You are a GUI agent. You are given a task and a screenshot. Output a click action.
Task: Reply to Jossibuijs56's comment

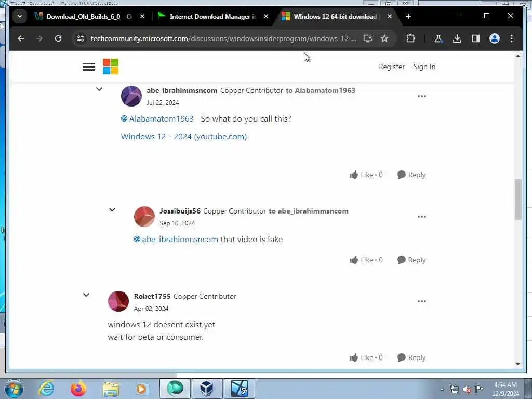click(411, 260)
